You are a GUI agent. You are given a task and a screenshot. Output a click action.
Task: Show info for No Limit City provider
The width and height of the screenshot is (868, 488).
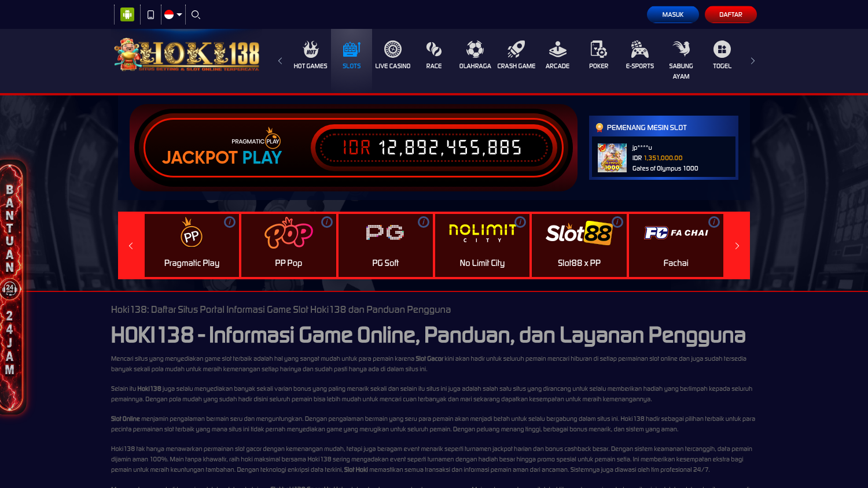click(520, 222)
